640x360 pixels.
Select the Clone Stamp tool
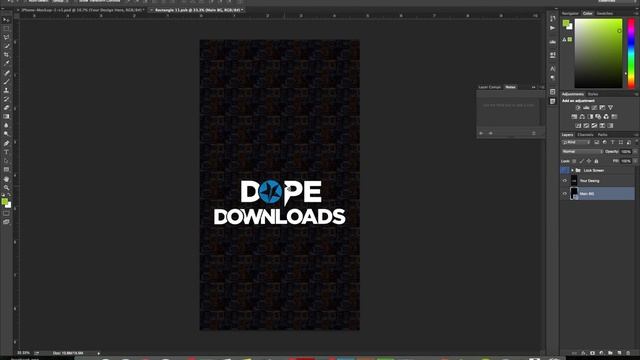click(x=6, y=90)
